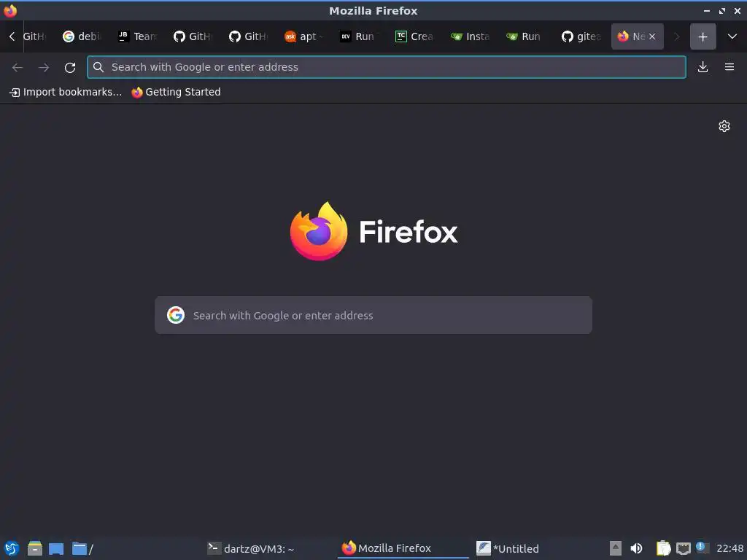Click the 22:48 clock
747x560 pixels.
point(729,548)
